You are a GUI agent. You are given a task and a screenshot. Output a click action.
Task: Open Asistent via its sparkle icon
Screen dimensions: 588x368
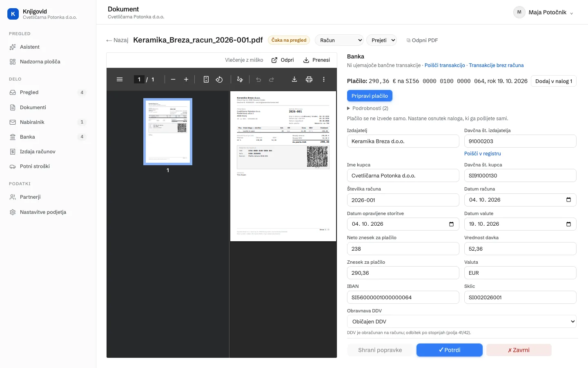[x=13, y=47]
